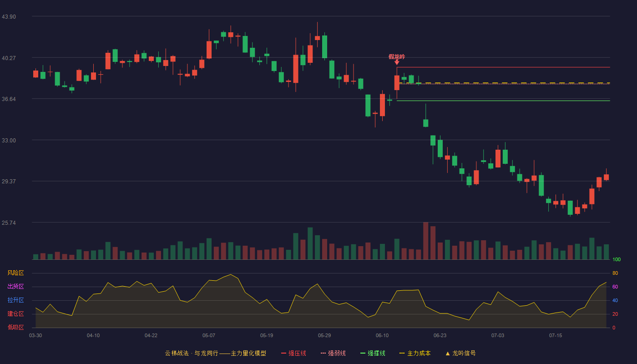The image size is (637, 364).
Task: Click the 假龙吟 down-arrow signal marker
Action: (397, 62)
